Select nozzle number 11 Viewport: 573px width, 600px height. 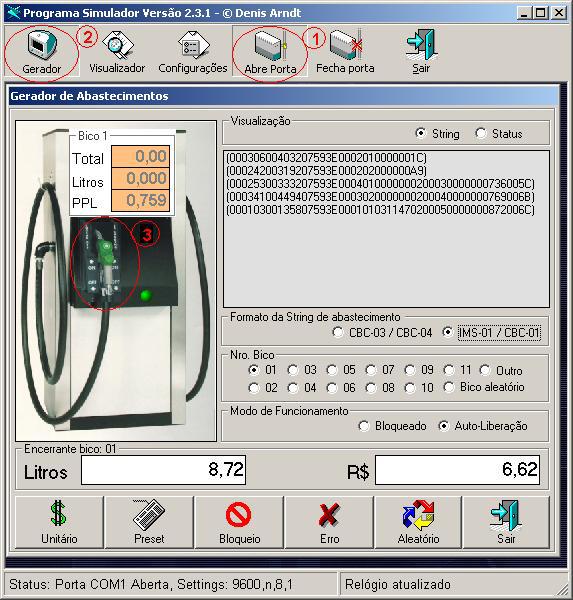pos(457,370)
